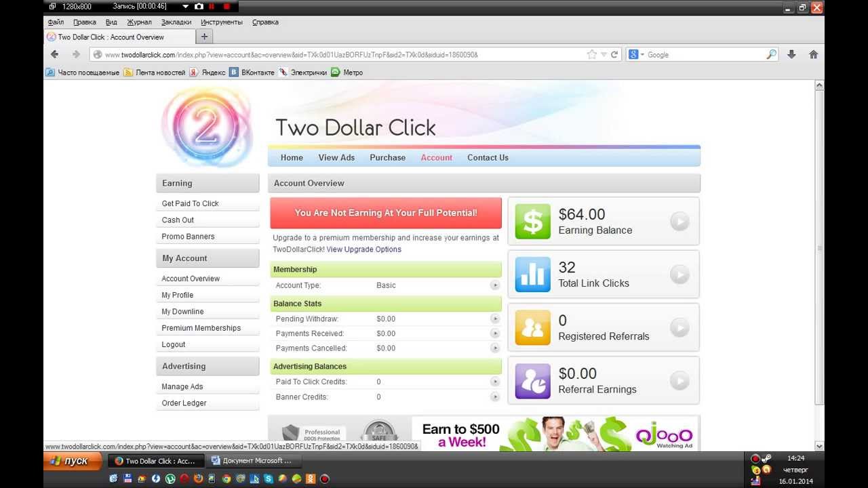The image size is (868, 488).
Task: Open My Downline in the sidebar
Action: [182, 312]
